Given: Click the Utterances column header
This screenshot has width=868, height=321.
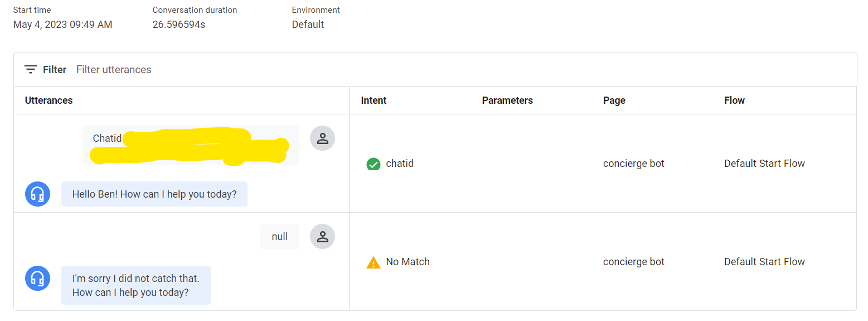Looking at the screenshot, I should coord(49,100).
